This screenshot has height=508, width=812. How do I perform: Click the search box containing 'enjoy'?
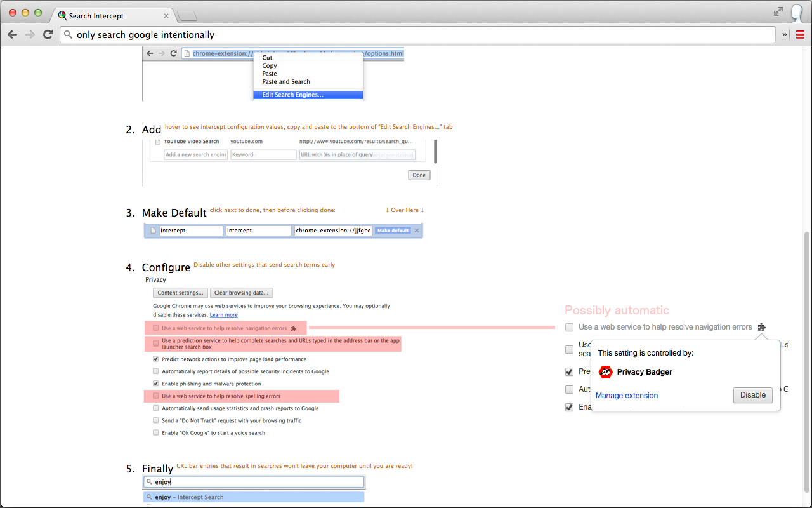(254, 482)
